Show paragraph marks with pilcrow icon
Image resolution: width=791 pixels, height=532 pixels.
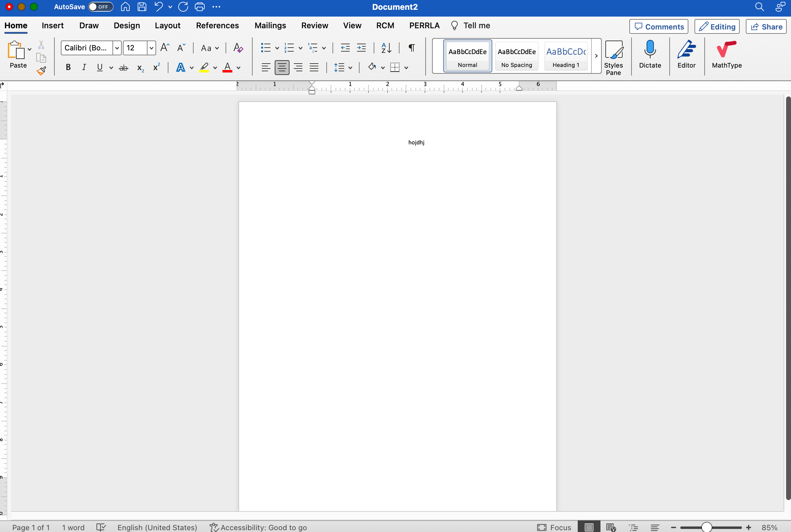(411, 48)
